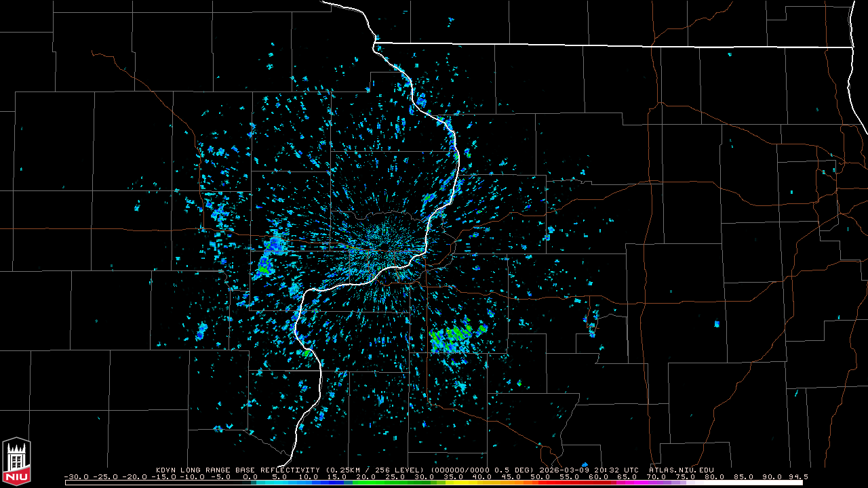Click the 50.0 label on the scale
The width and height of the screenshot is (868, 488).
click(542, 477)
